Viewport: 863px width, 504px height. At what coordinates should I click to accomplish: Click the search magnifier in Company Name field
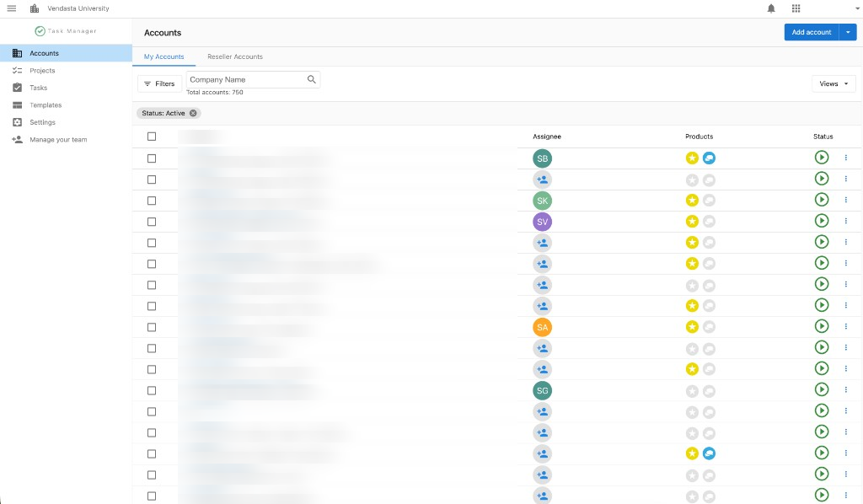coord(312,79)
